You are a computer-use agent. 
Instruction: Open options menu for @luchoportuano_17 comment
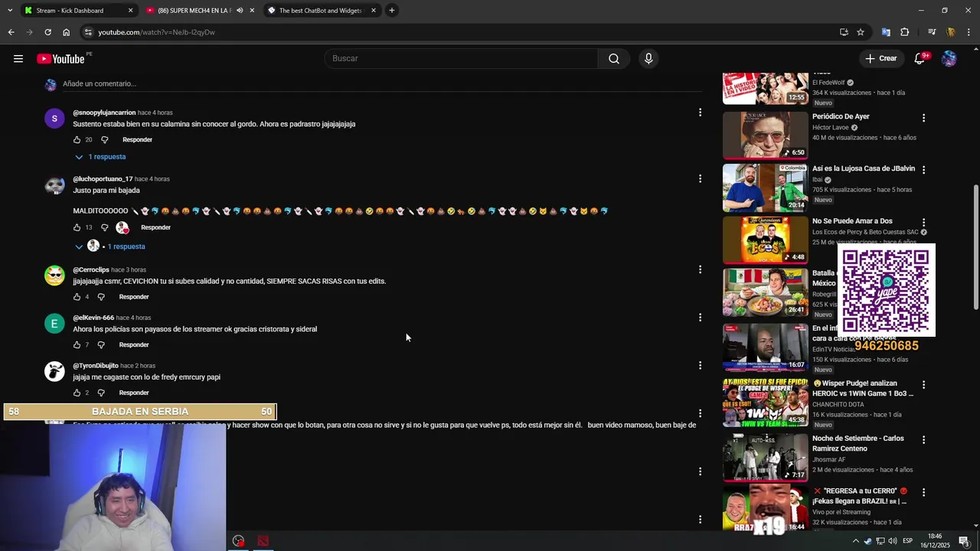(700, 178)
